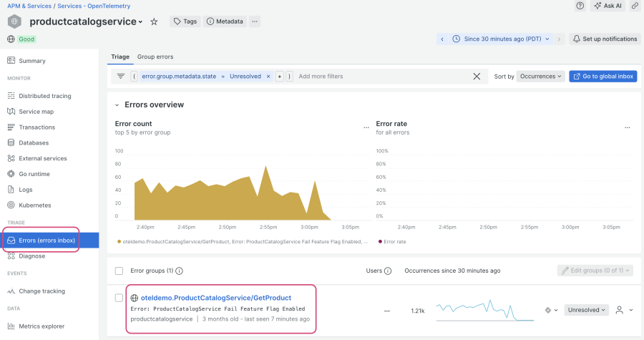
Task: Open the assignee person icon
Action: 620,310
